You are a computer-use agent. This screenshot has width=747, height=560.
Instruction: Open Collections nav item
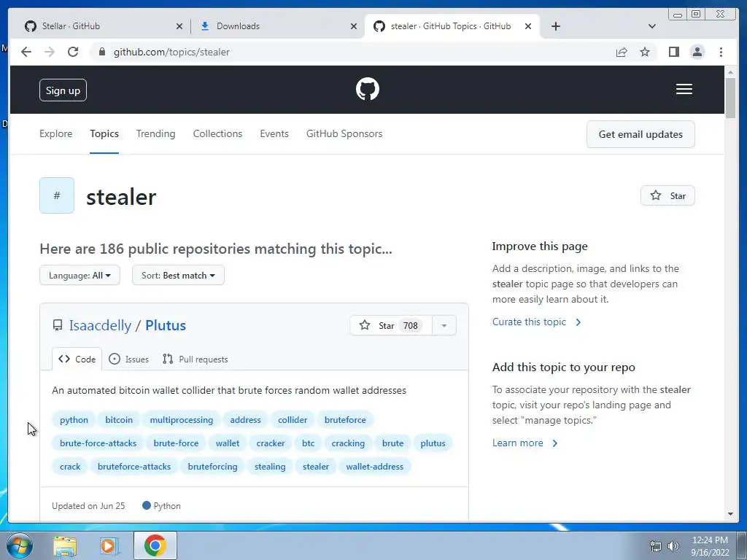[217, 134]
